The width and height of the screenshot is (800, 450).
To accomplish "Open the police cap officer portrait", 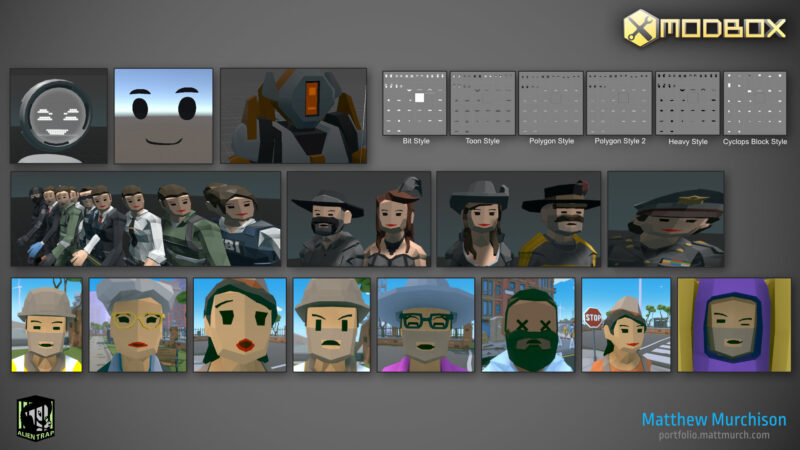I will point(666,219).
